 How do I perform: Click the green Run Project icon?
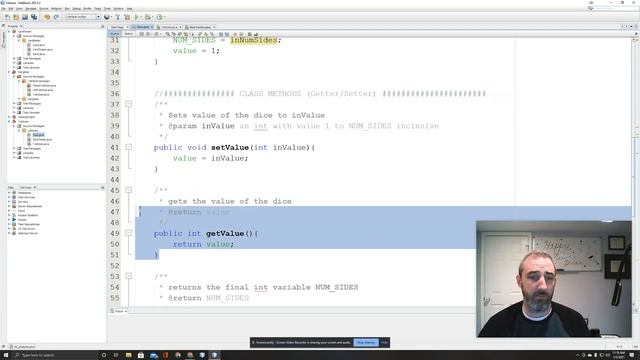pyautogui.click(x=137, y=17)
